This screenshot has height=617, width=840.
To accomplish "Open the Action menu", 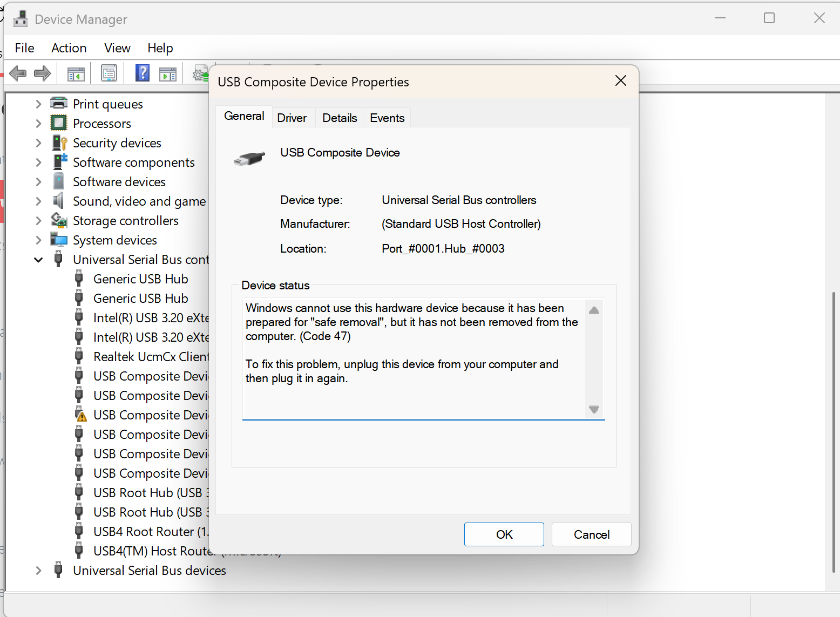I will 69,48.
